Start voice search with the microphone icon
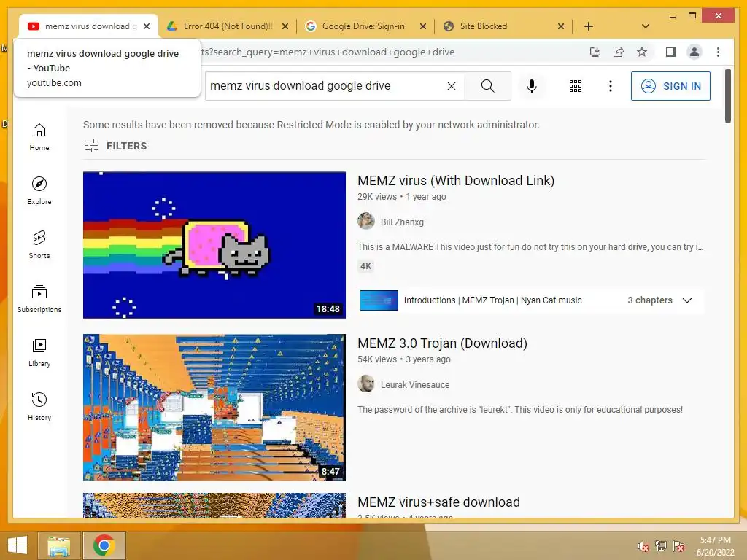This screenshot has height=560, width=747. pos(532,86)
